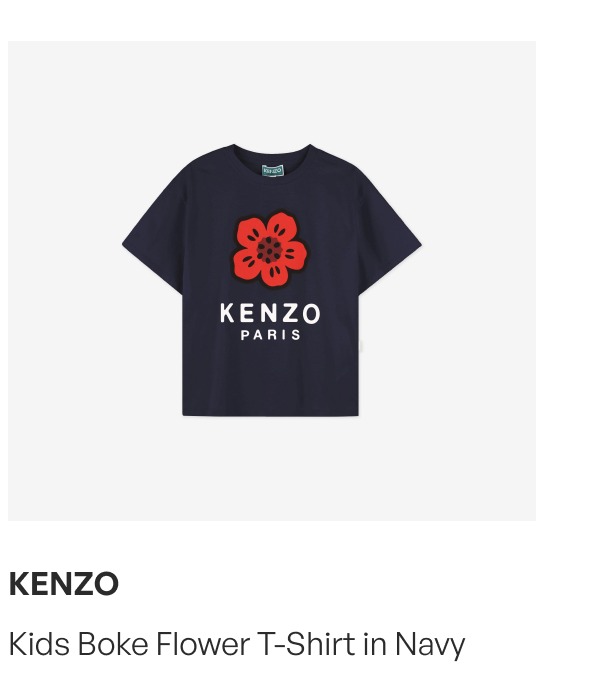Click the empty gray area above the shirt
Image resolution: width=600 pixels, height=680 pixels.
coord(272,91)
